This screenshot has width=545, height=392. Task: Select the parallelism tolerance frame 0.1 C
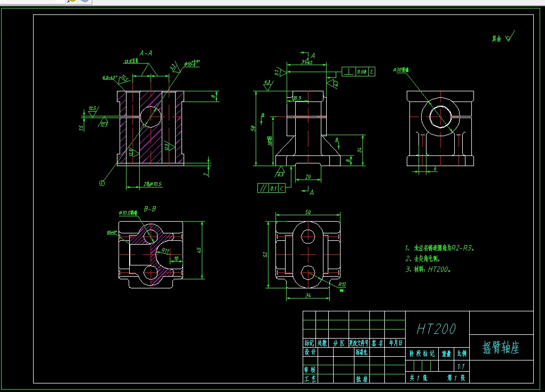pyautogui.click(x=271, y=188)
